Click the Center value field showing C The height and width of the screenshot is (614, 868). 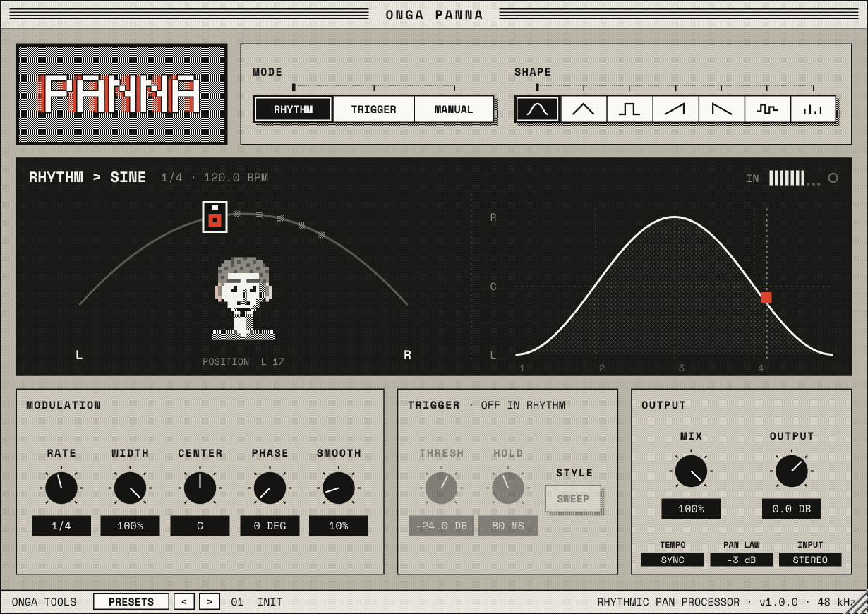click(x=200, y=526)
